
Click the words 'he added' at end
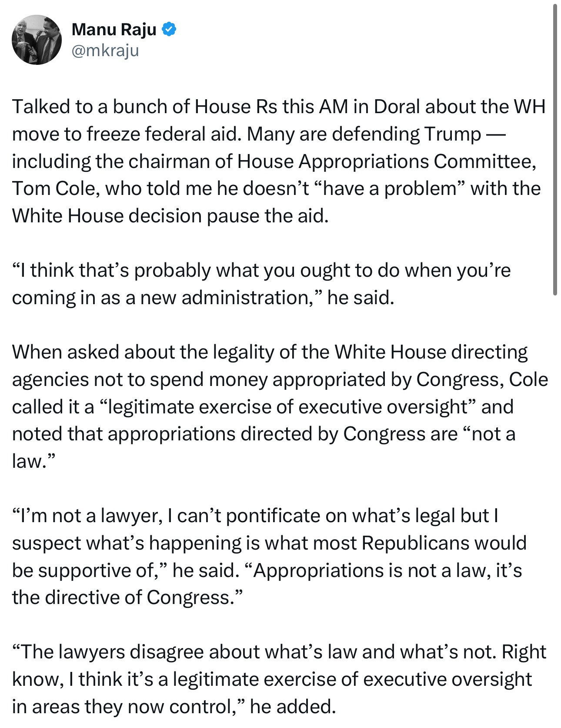click(293, 706)
